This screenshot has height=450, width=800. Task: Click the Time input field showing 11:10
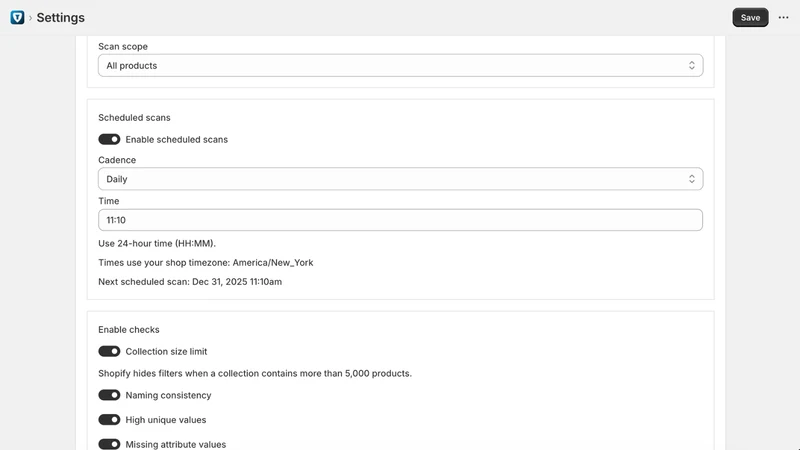click(401, 220)
